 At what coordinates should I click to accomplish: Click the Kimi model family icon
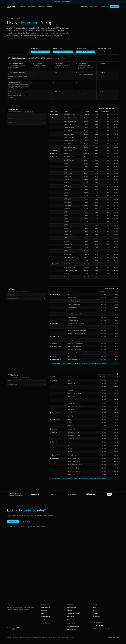click(x=51, y=154)
